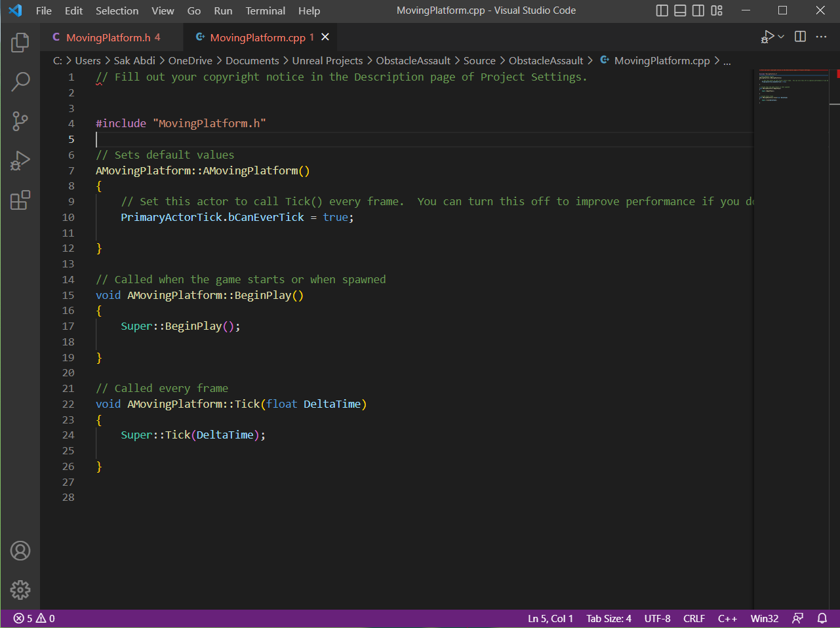This screenshot has width=840, height=628.
Task: Click the minimap code overview
Action: point(793,85)
